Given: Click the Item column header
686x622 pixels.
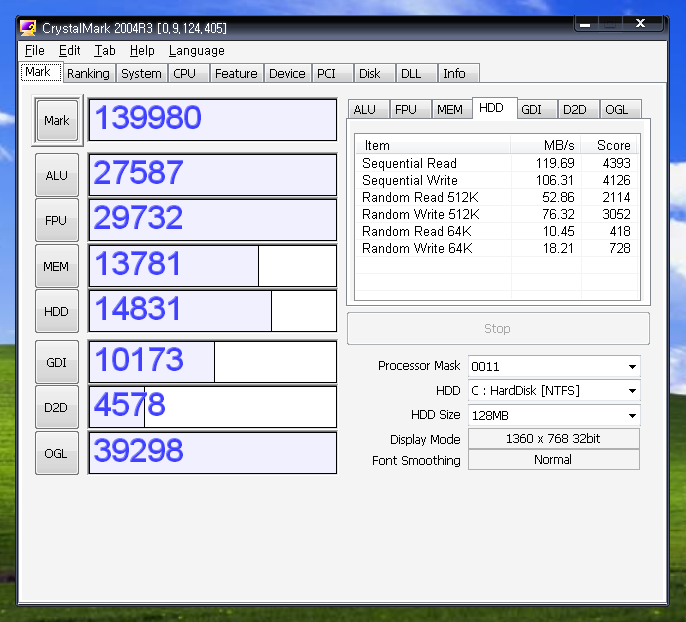Looking at the screenshot, I should (433, 145).
